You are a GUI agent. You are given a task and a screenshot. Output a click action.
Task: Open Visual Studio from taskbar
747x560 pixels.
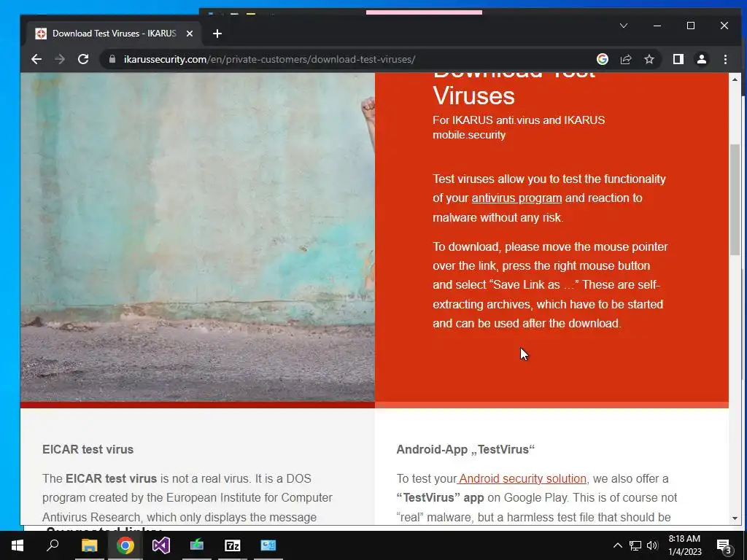tap(161, 545)
